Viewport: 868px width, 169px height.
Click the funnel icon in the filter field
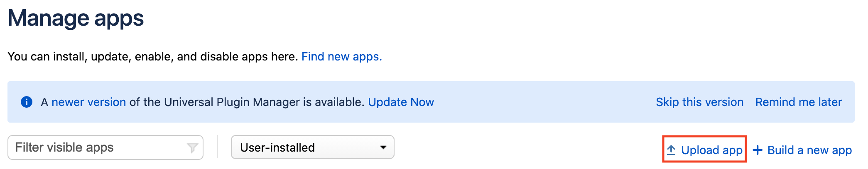click(192, 147)
